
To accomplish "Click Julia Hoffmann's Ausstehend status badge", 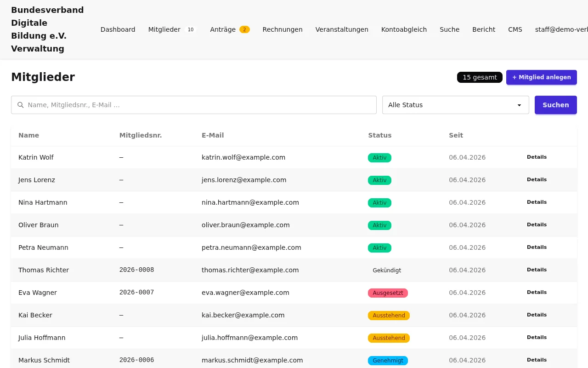I will pos(389,338).
